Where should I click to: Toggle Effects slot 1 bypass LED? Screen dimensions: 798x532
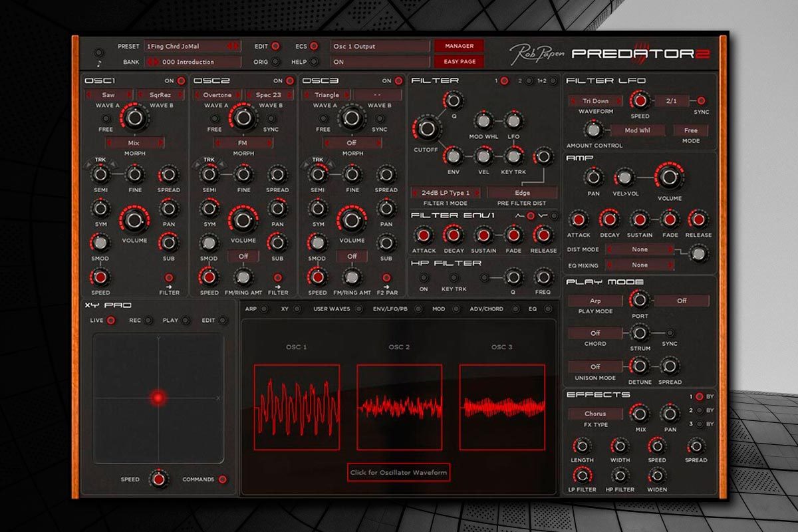point(699,397)
